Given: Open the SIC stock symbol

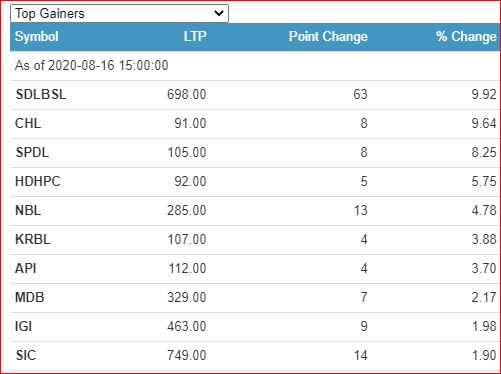Looking at the screenshot, I should (x=26, y=355).
